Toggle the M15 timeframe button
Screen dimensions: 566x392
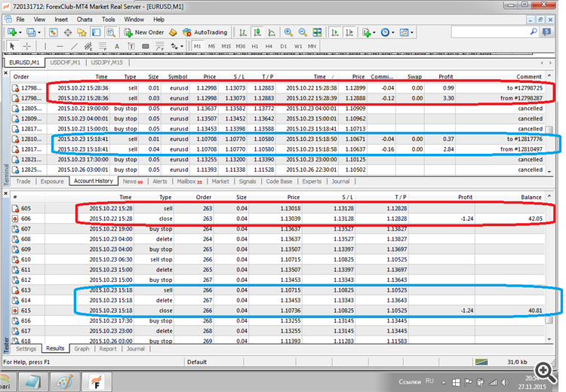coord(226,47)
